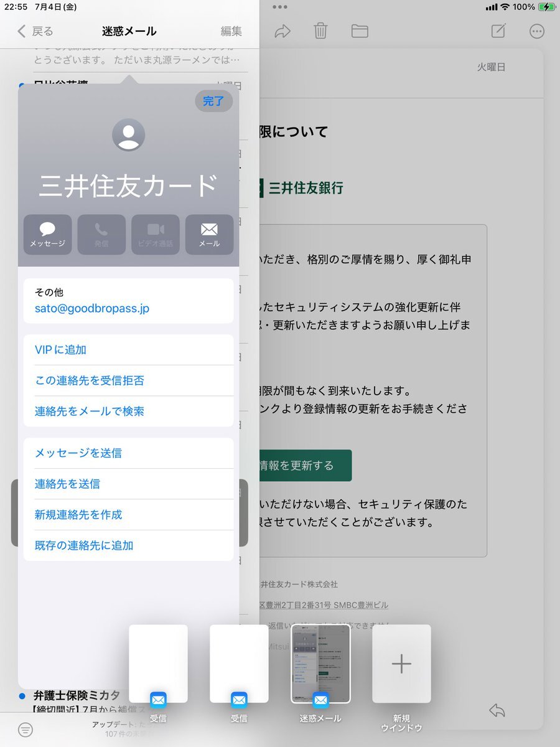Image resolution: width=560 pixels, height=747 pixels.
Task: Choose メッセージを送信
Action: (129, 453)
